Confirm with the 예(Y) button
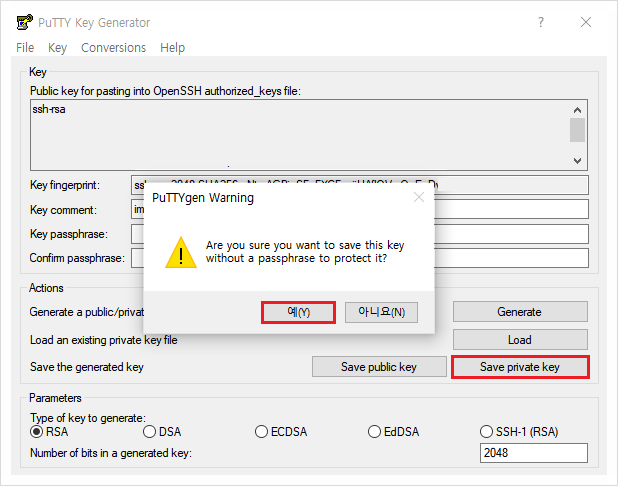This screenshot has height=486, width=618. (298, 312)
